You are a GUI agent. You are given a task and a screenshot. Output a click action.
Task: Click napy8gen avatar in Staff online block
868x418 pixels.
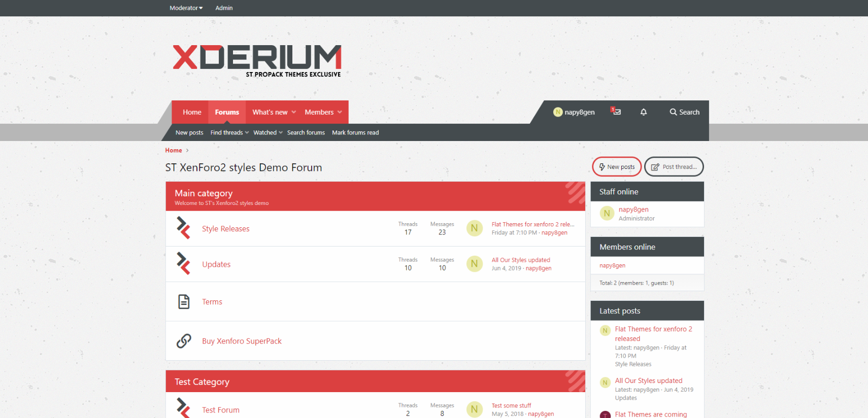point(607,214)
